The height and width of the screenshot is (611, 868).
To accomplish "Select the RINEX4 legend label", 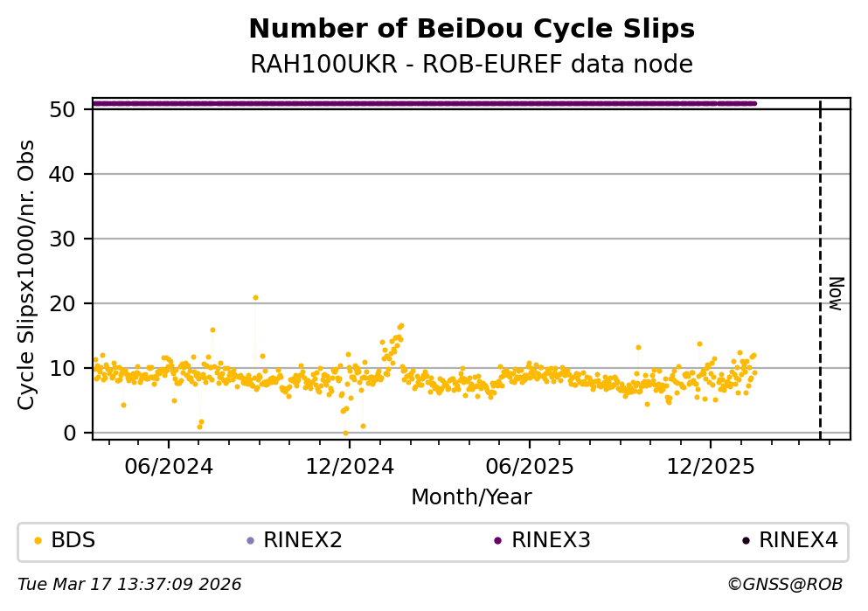I will point(798,540).
